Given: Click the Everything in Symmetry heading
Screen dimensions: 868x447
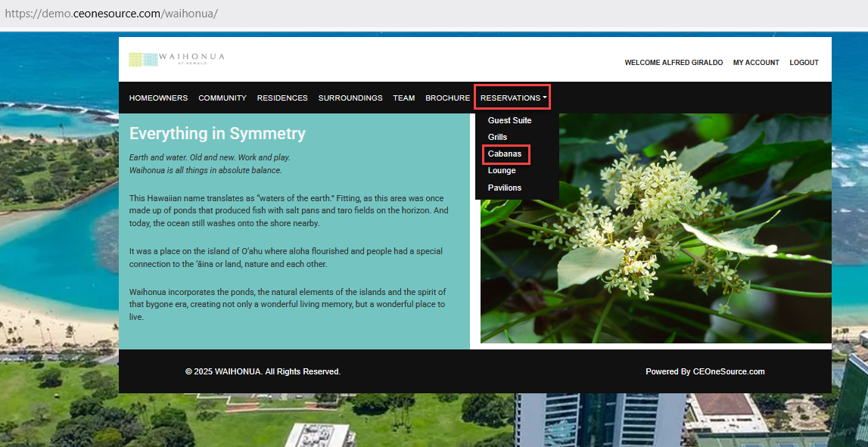Looking at the screenshot, I should click(x=217, y=134).
